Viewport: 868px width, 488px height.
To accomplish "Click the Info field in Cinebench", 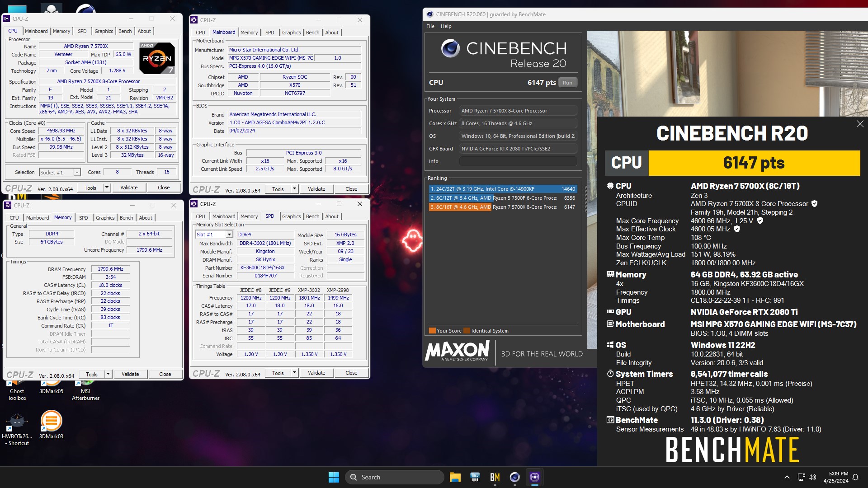I will tap(518, 161).
